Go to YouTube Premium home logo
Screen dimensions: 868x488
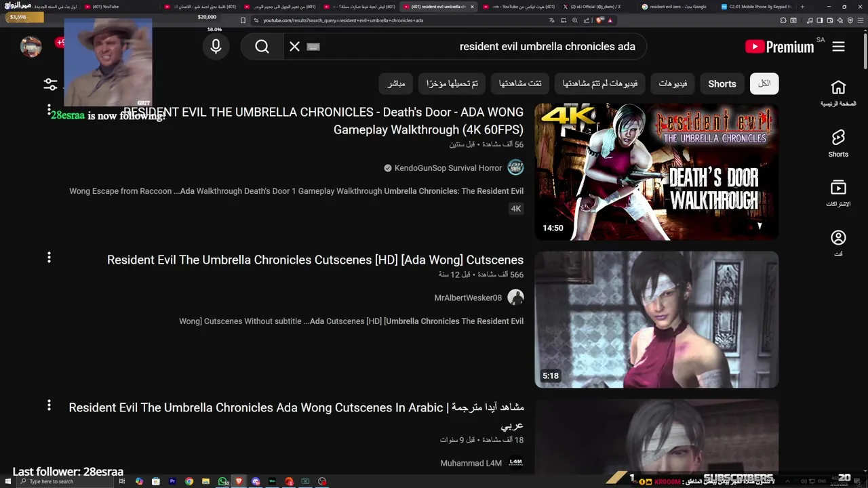pyautogui.click(x=779, y=47)
